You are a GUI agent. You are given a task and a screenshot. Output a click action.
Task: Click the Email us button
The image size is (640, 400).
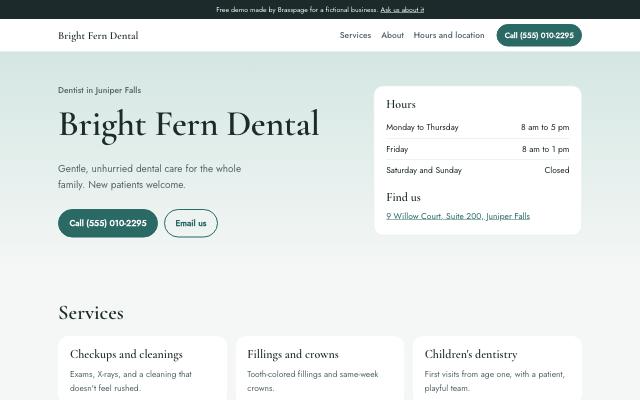pos(191,223)
